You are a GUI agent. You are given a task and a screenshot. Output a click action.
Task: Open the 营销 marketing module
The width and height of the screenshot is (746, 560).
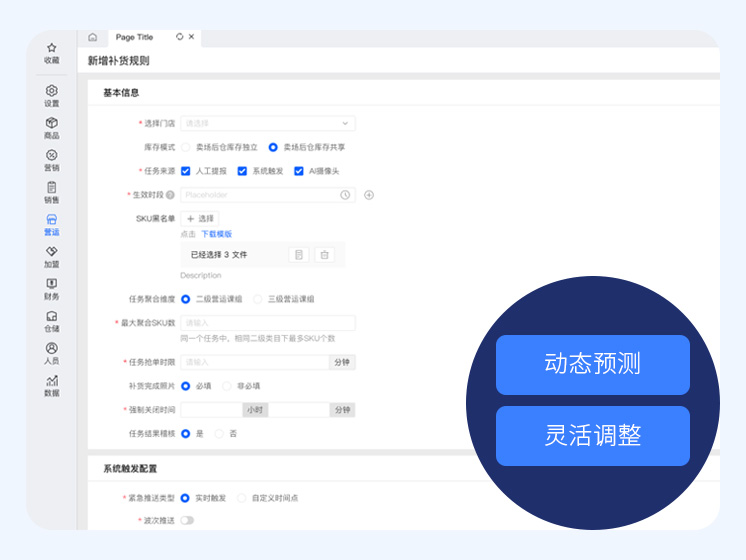52,160
